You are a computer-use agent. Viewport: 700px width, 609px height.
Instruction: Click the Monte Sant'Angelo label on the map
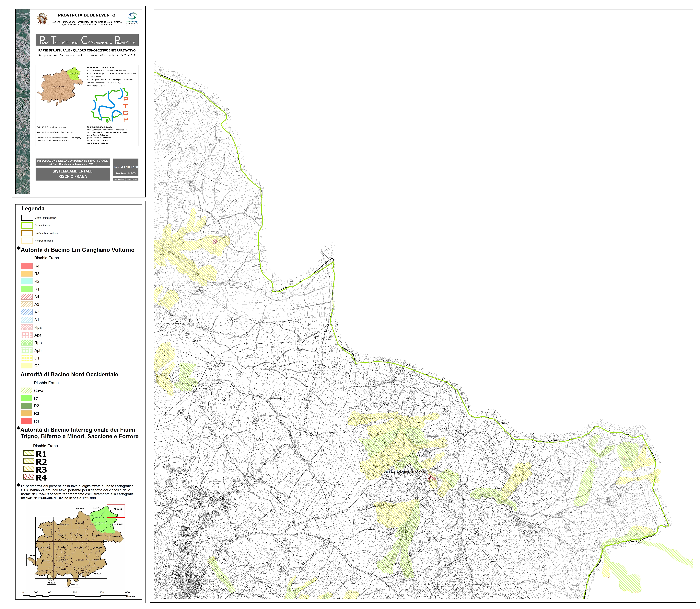coord(188,113)
